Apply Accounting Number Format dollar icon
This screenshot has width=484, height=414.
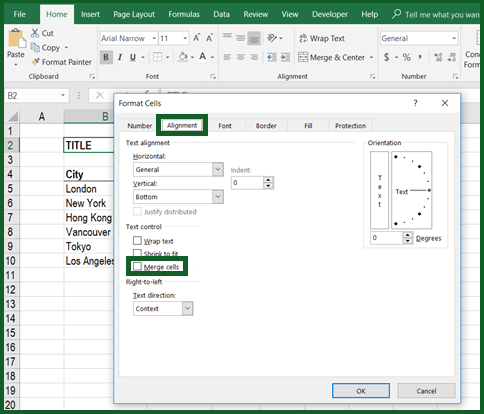386,57
